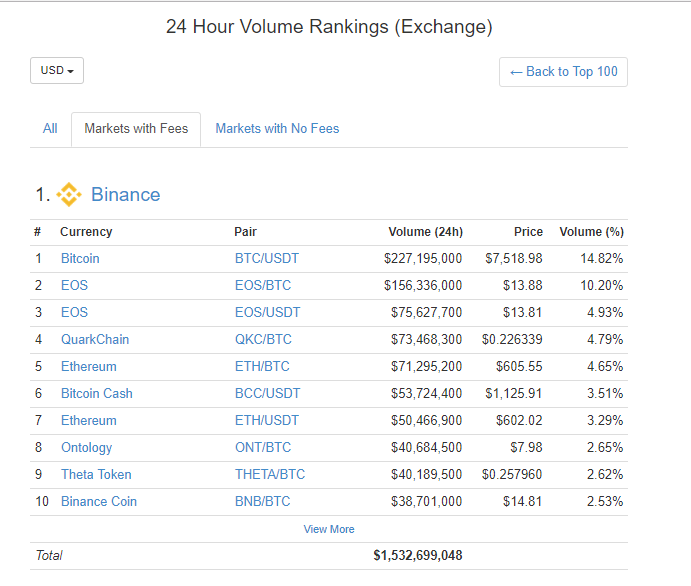This screenshot has width=691, height=586.
Task: Open Ethereum link in row 5
Action: click(x=89, y=367)
